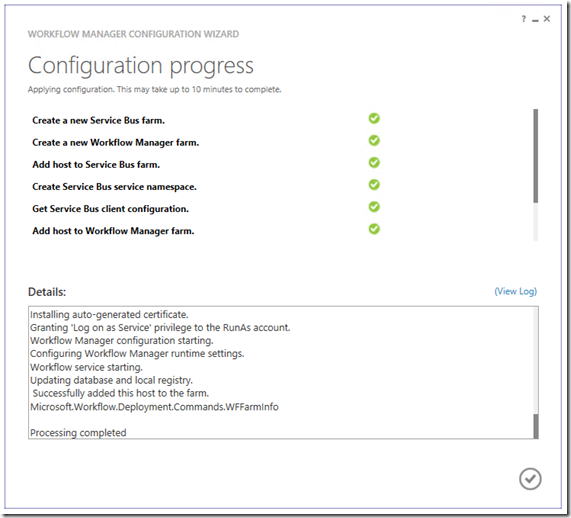Click the WFFarmInfo log line
This screenshot has height=518, width=571.
coord(154,407)
